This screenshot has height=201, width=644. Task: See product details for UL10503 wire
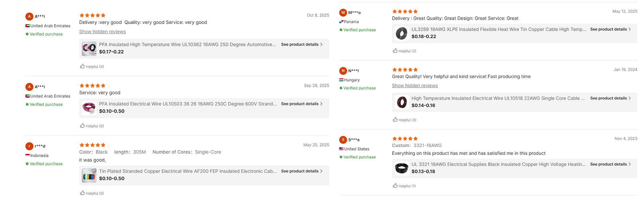302,104
